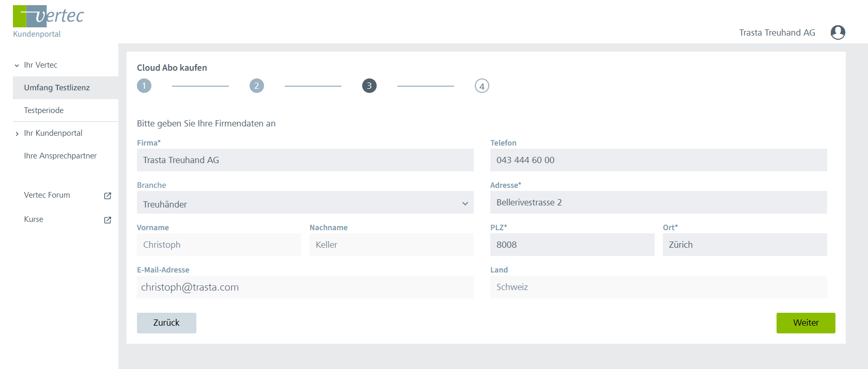Focus the Telefon input field
868x369 pixels.
click(658, 160)
